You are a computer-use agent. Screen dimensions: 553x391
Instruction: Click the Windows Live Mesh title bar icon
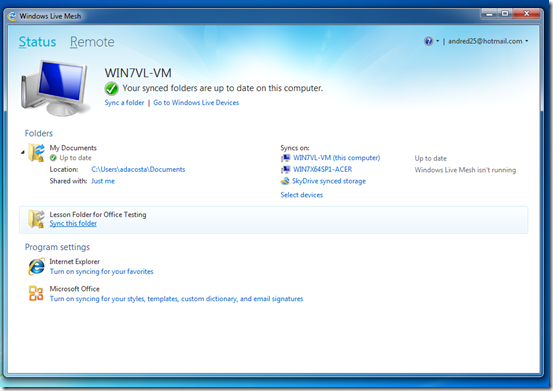[x=12, y=16]
